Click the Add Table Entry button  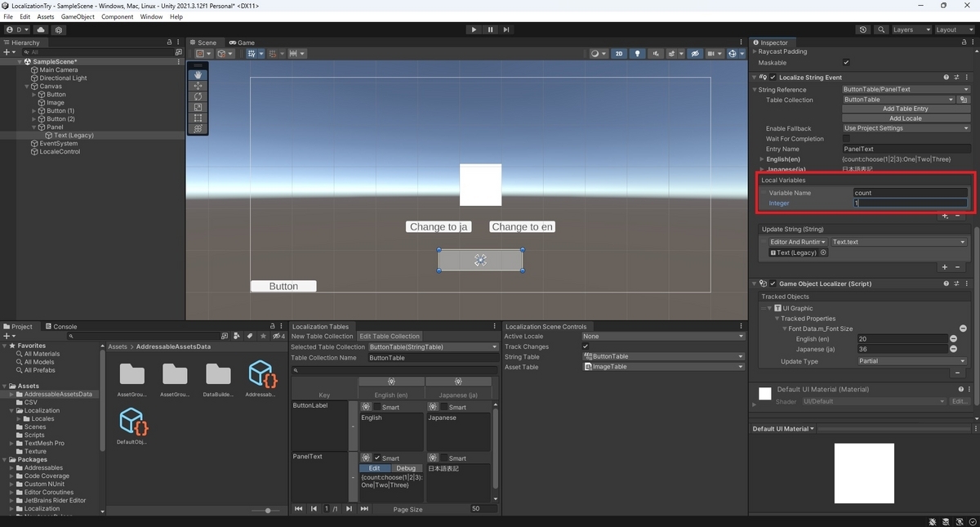click(906, 109)
